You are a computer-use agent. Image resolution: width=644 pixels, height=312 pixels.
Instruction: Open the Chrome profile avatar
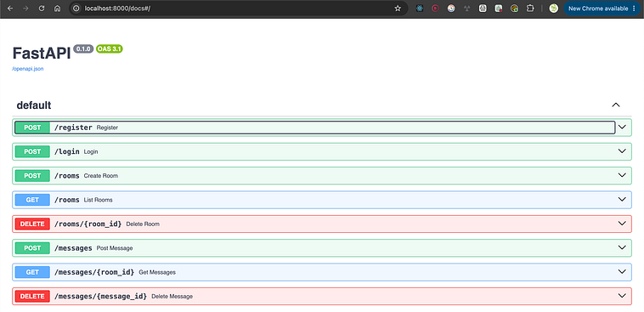[x=554, y=9]
